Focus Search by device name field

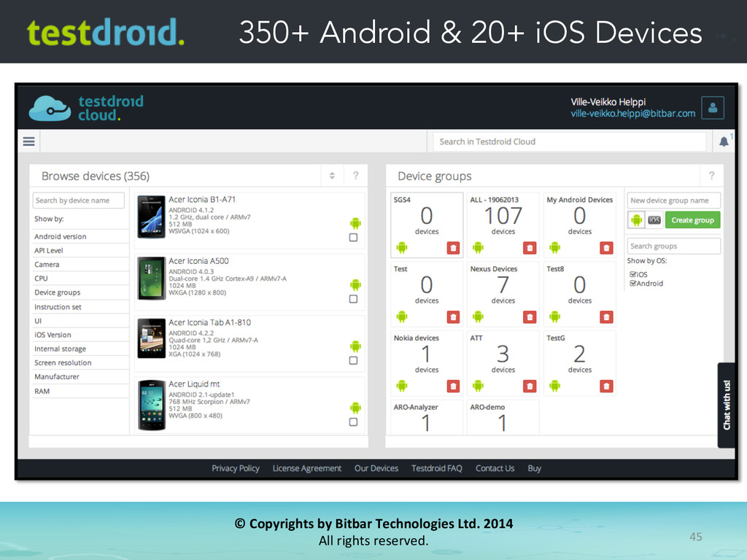tap(79, 201)
